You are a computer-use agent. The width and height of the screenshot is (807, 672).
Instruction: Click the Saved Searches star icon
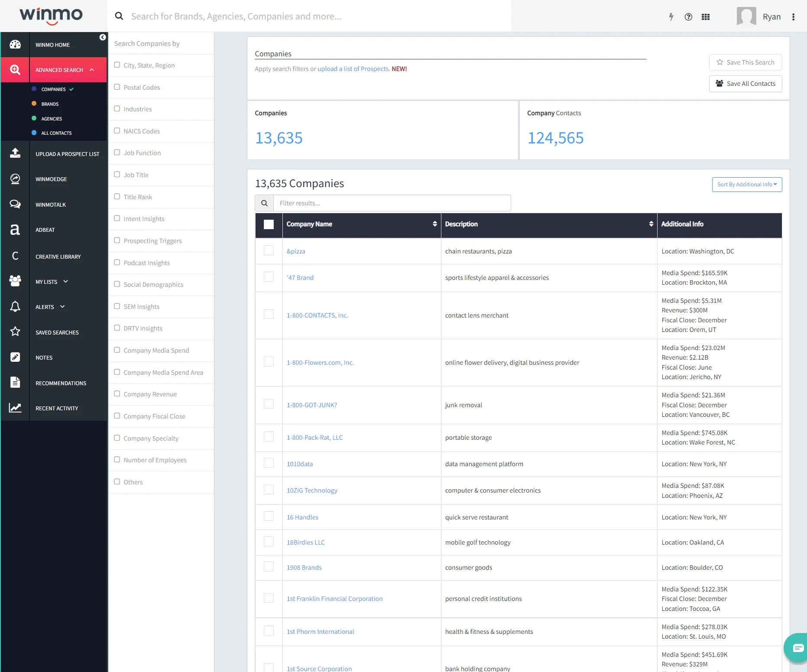point(15,332)
